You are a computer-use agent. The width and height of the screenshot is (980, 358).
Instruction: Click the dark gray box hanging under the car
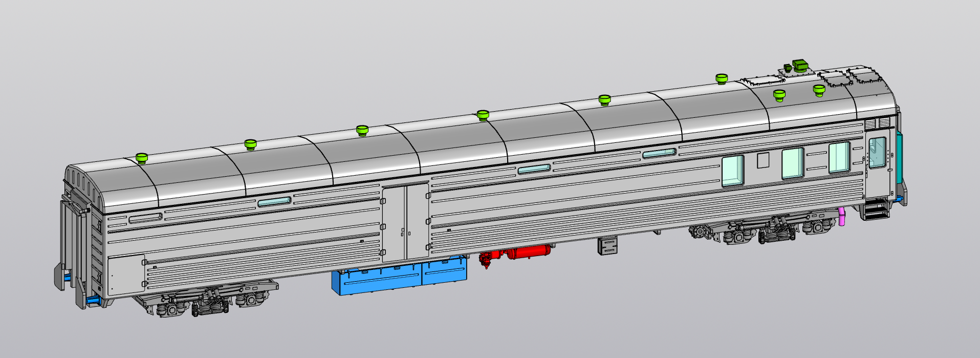[608, 245]
